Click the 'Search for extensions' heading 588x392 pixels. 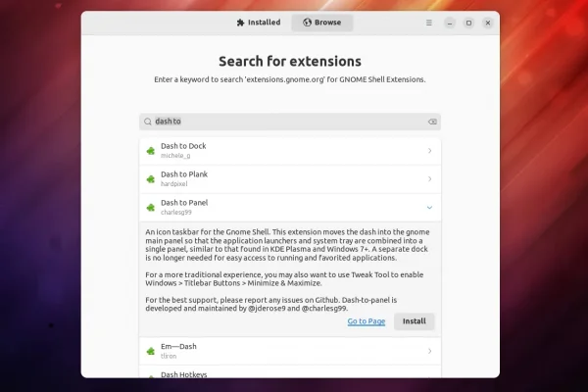coord(290,61)
